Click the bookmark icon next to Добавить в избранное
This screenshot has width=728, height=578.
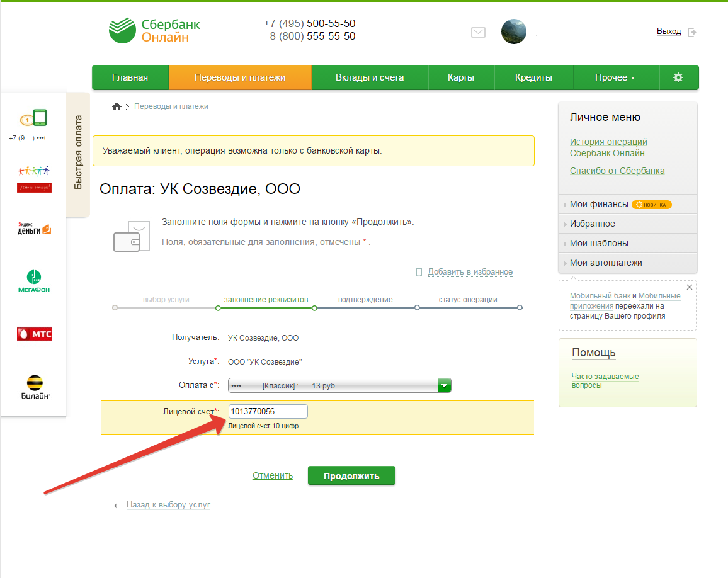click(x=419, y=272)
